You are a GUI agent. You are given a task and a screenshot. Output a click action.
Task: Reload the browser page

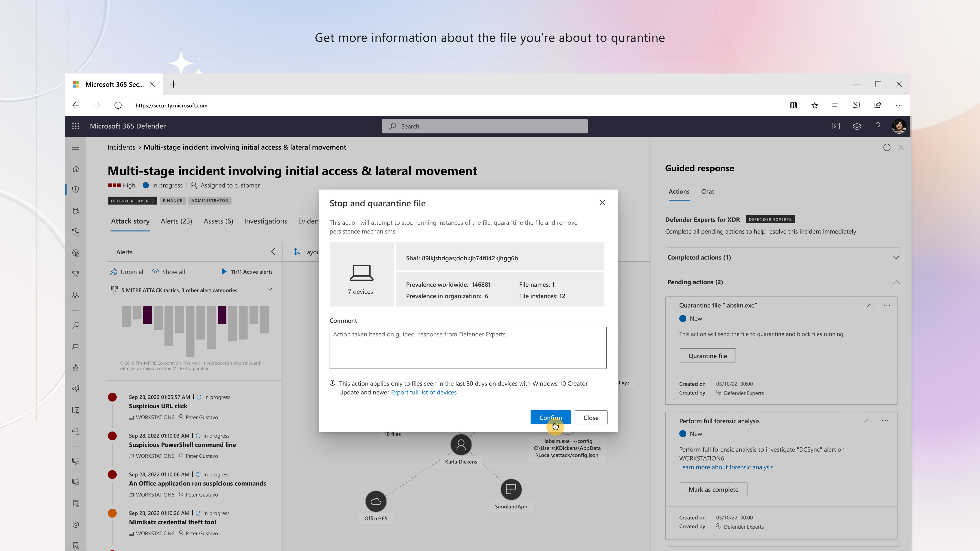pyautogui.click(x=118, y=105)
